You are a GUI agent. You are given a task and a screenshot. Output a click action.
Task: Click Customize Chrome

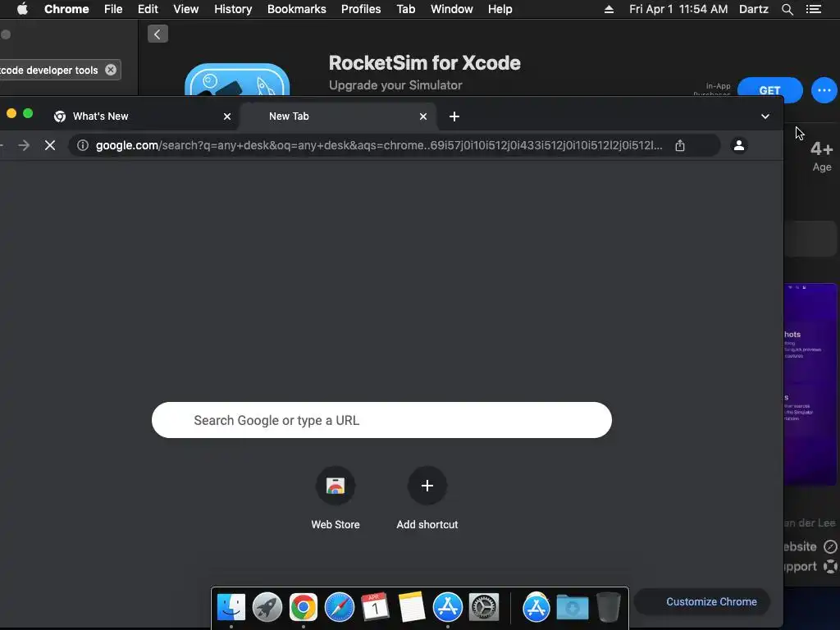click(702, 601)
